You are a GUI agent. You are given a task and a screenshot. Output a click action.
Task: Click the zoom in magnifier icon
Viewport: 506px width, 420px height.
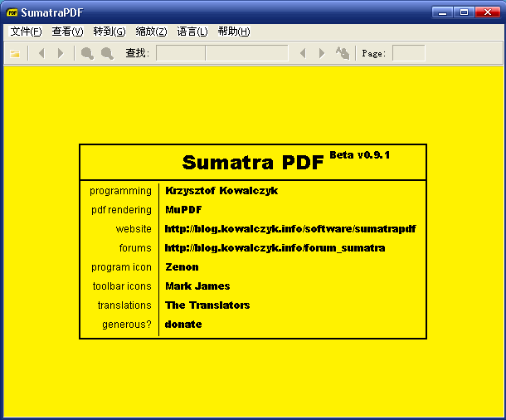107,53
